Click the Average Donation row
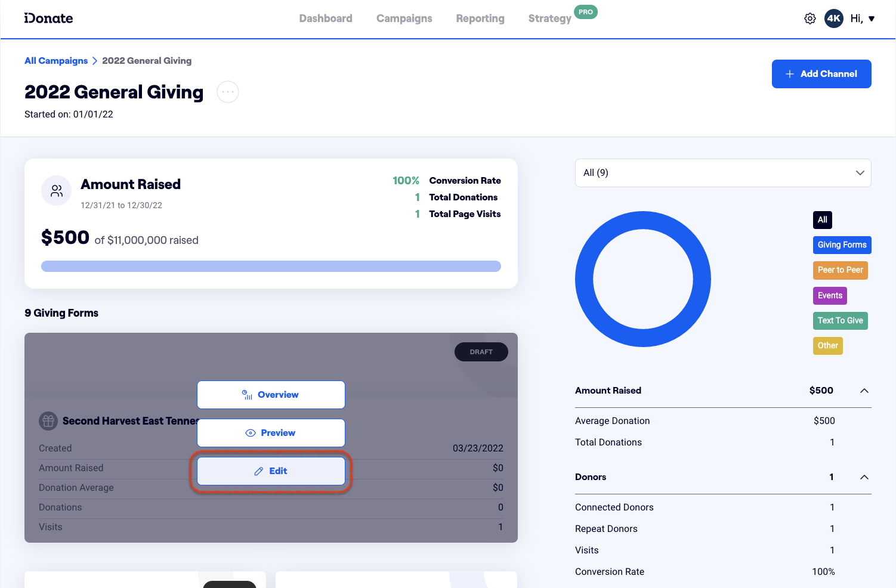The image size is (896, 588). coord(705,421)
